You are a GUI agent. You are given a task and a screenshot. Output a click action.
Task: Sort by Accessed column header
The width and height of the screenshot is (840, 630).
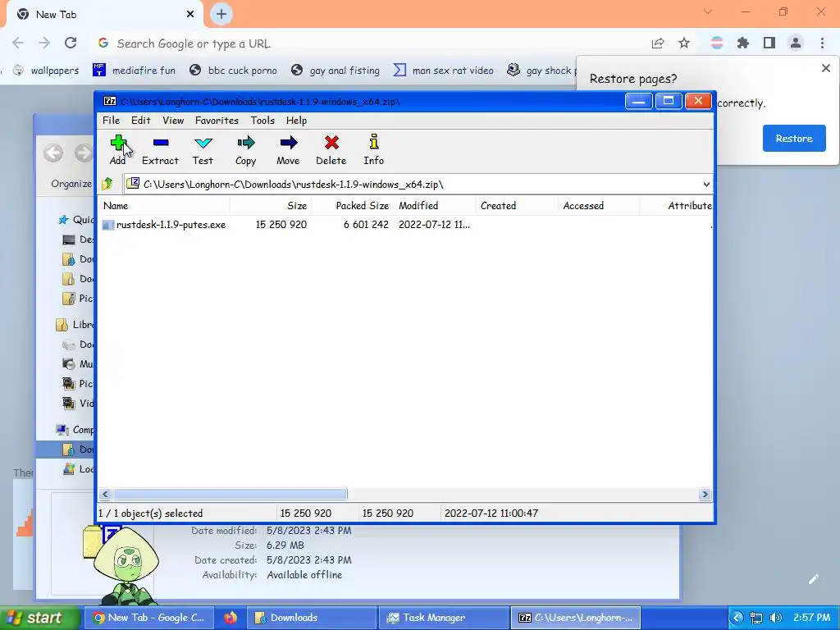coord(598,206)
